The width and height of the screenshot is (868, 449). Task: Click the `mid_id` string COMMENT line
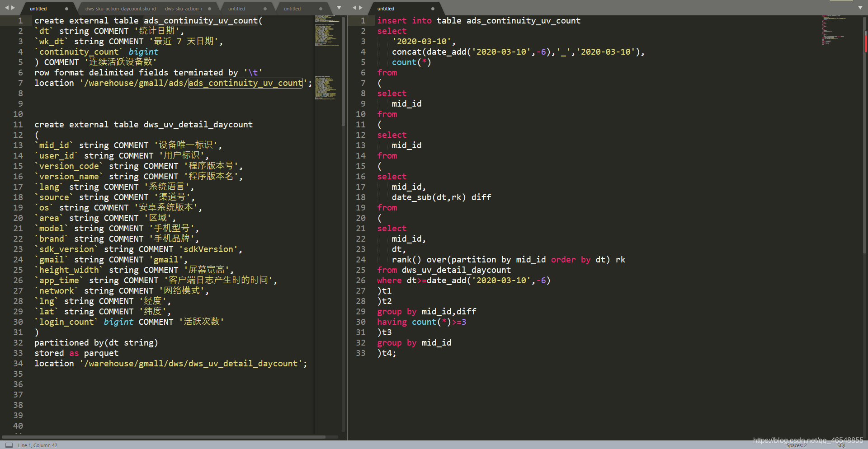pos(128,145)
